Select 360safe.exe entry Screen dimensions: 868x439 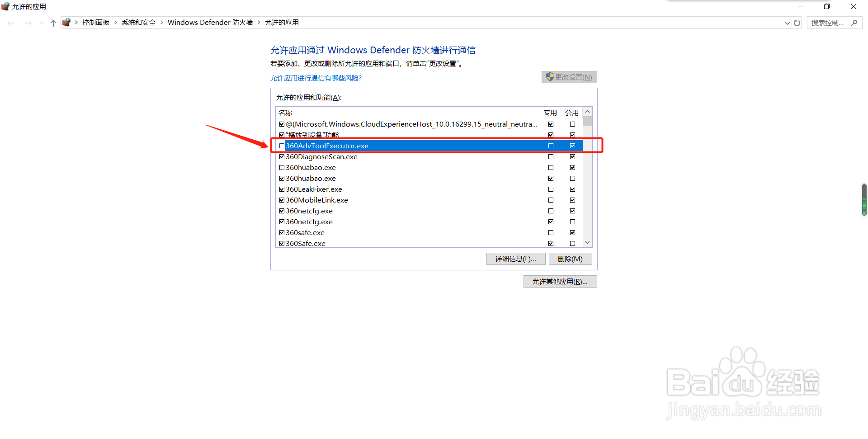point(305,233)
